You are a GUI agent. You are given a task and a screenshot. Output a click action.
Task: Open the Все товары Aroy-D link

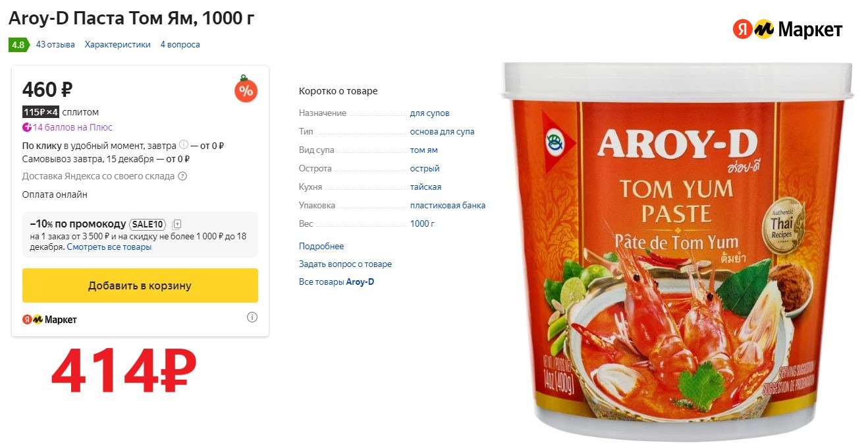tap(337, 282)
